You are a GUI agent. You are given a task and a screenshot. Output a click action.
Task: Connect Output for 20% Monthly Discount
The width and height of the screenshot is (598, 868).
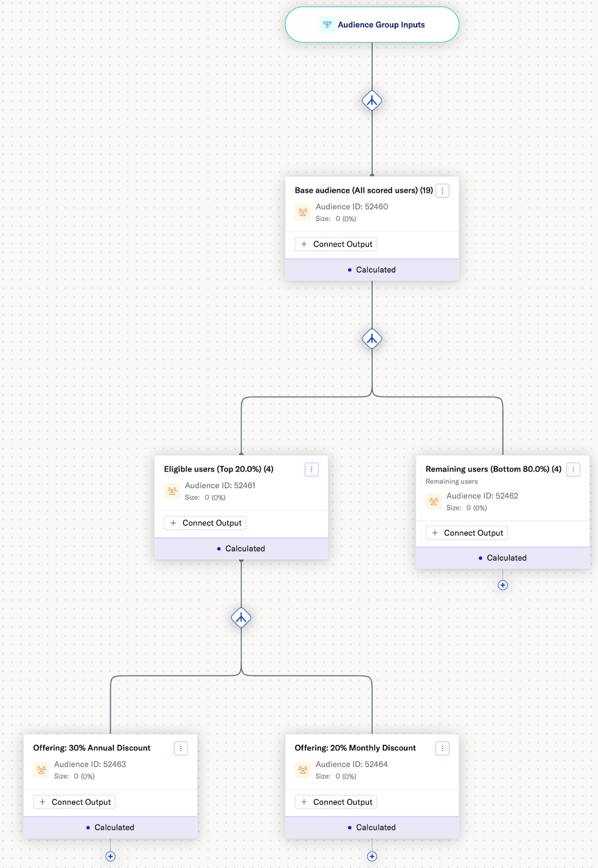(x=336, y=802)
